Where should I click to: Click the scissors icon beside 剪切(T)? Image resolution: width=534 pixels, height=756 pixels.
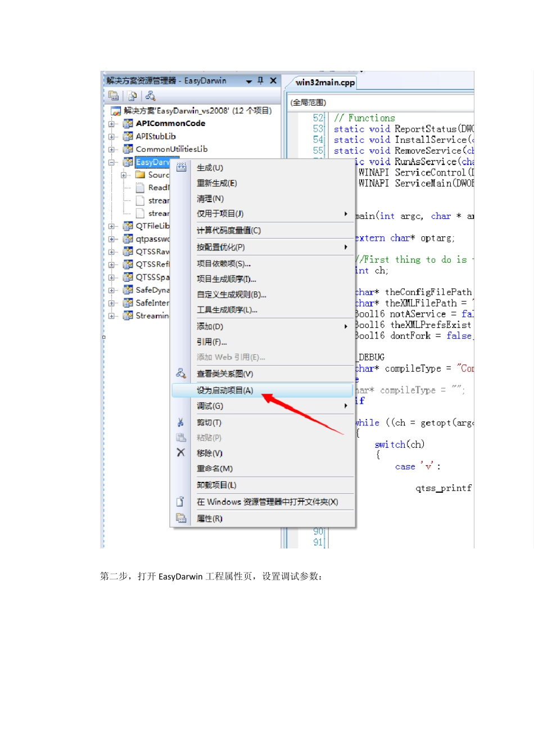tap(181, 422)
